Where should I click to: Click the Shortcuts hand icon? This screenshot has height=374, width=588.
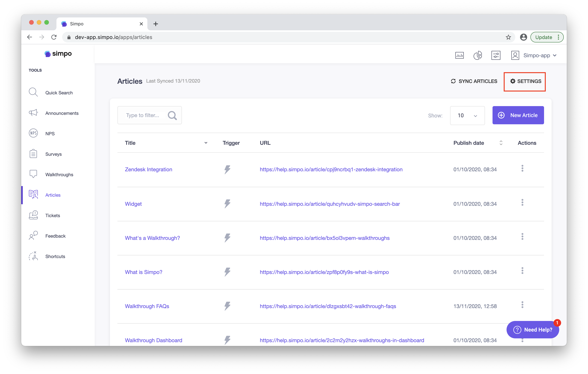[x=33, y=256]
